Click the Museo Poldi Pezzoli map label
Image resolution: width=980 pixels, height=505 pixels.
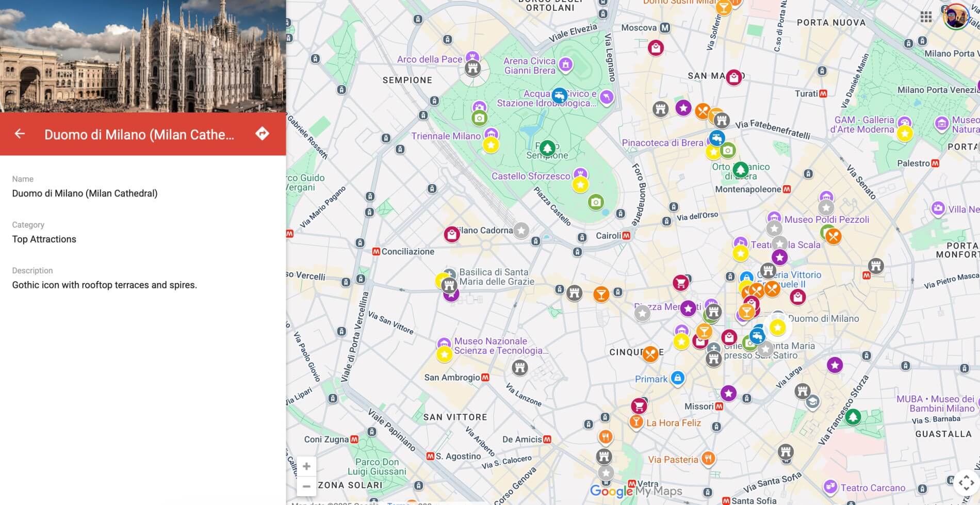(826, 220)
